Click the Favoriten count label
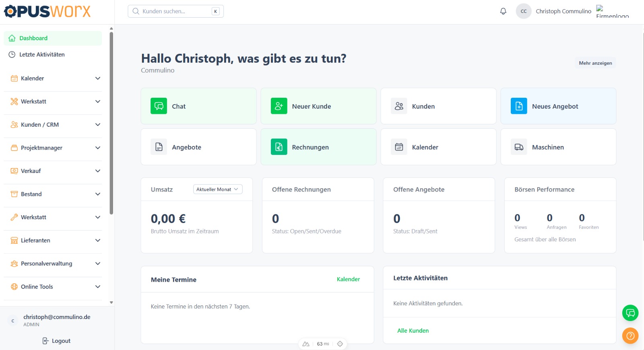The image size is (644, 350). point(589,227)
